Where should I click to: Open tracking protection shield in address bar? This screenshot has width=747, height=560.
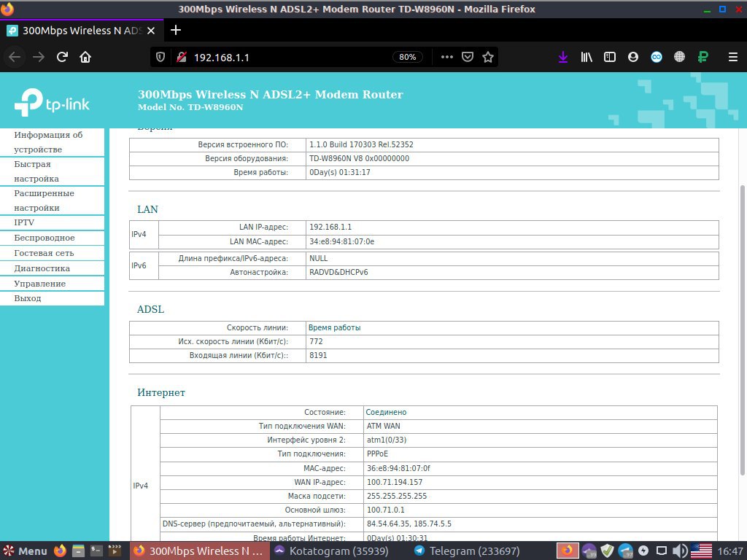[160, 57]
